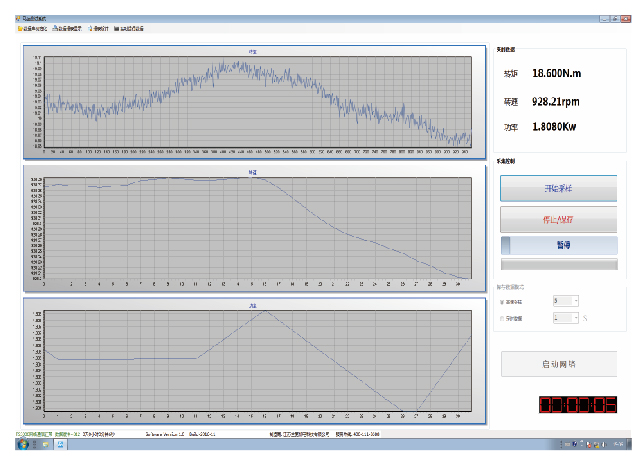Open the Windows Start menu orb
642x470 pixels.
[23, 444]
